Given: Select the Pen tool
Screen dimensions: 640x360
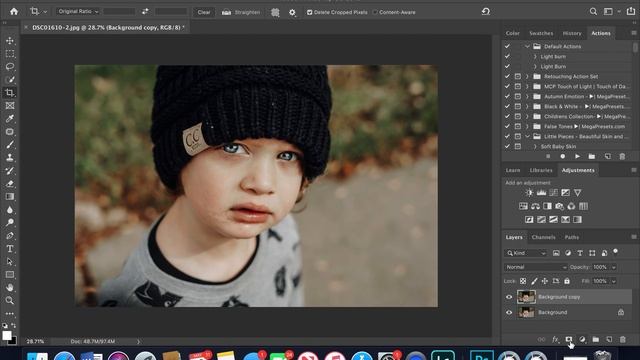Looking at the screenshot, I should [10, 236].
